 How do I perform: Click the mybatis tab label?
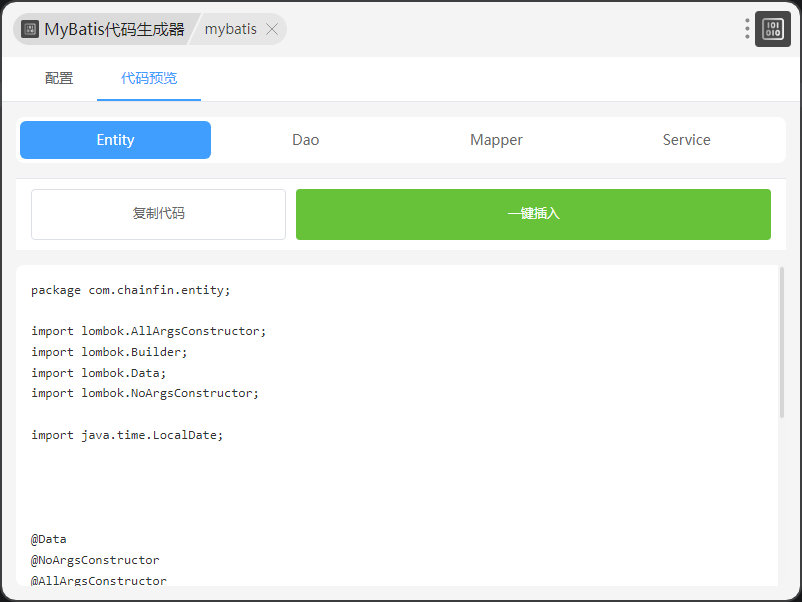tap(231, 29)
